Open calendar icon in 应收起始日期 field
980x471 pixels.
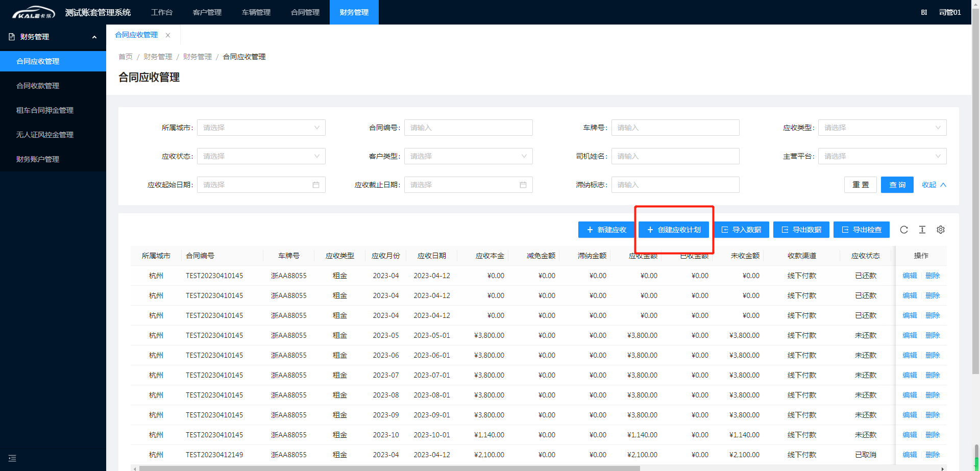316,185
